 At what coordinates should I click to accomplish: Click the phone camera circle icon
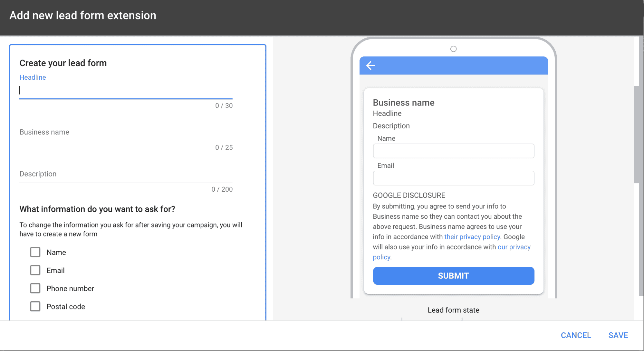click(x=453, y=49)
